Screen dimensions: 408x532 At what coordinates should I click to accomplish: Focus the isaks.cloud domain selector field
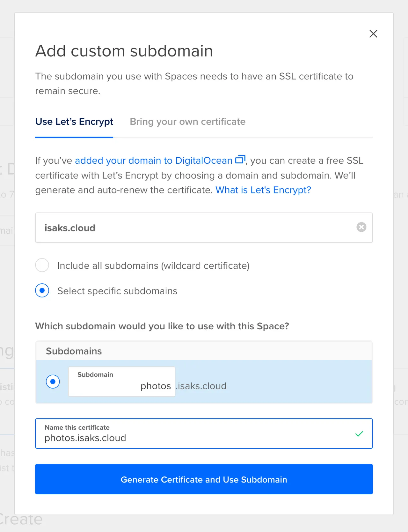pos(204,228)
